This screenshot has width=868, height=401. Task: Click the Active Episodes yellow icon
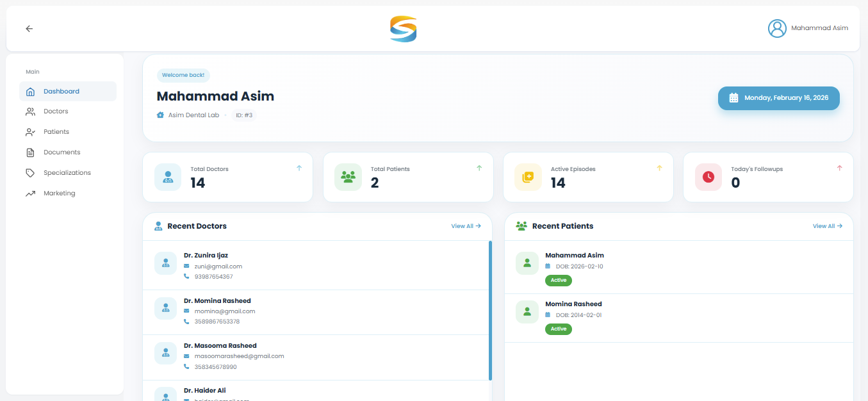point(528,177)
